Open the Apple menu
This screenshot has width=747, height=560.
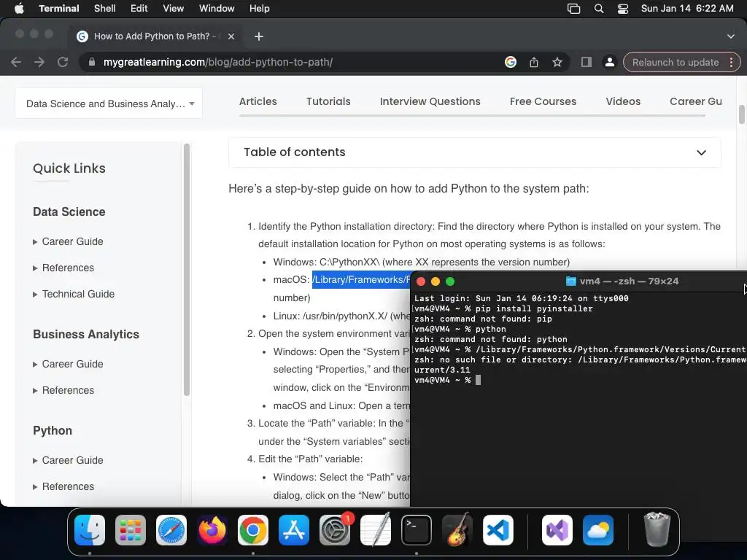[19, 9]
